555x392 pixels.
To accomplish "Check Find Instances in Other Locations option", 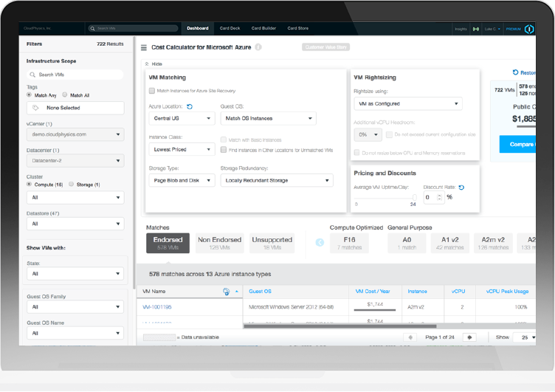I will (x=224, y=150).
